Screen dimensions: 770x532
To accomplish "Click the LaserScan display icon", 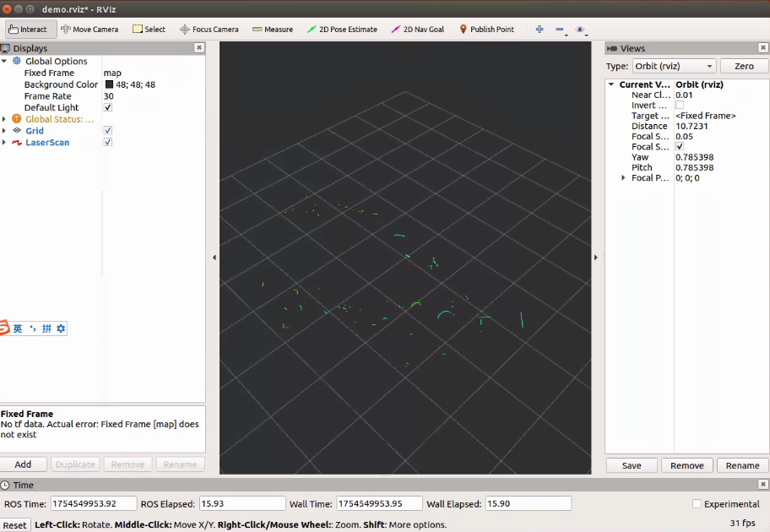I will coord(17,143).
